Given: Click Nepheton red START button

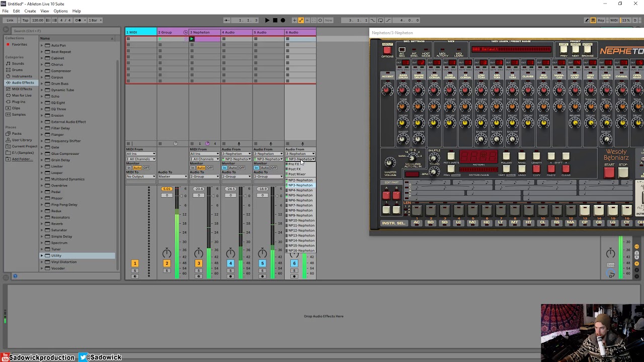Looking at the screenshot, I should 609,173.
